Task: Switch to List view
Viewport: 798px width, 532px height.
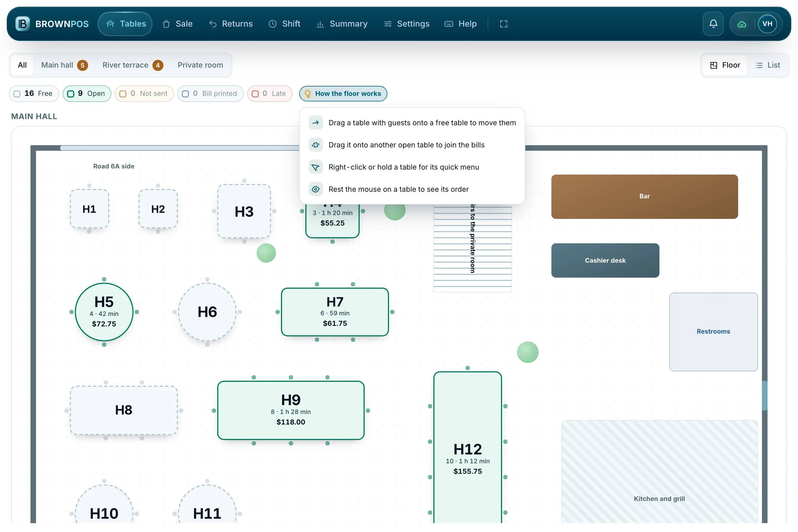Action: point(768,65)
